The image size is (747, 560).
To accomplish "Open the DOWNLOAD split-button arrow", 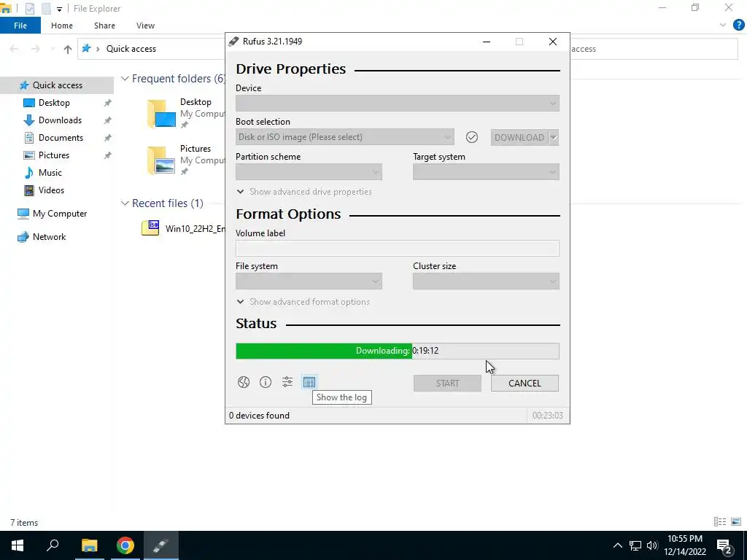I will coord(554,138).
